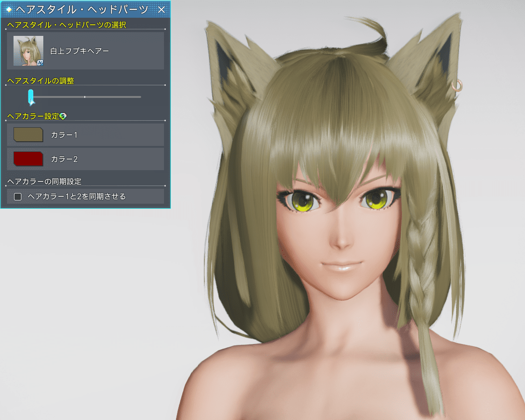Select the カラー2 row label
The image size is (525, 420).
[64, 158]
